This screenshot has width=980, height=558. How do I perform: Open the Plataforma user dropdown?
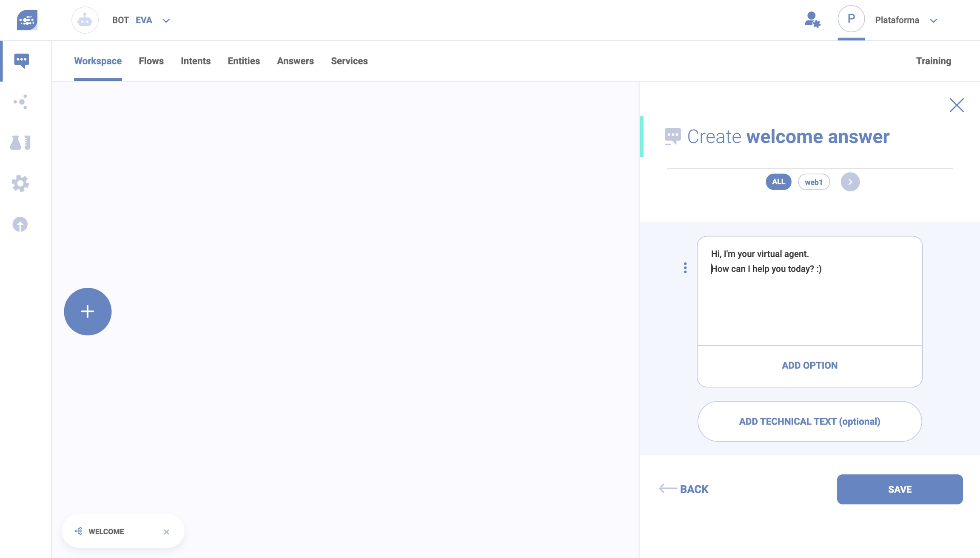pos(933,20)
